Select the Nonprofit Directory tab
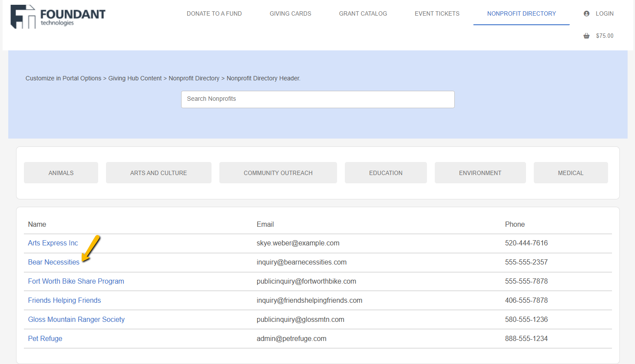This screenshot has height=364, width=635. pos(521,14)
